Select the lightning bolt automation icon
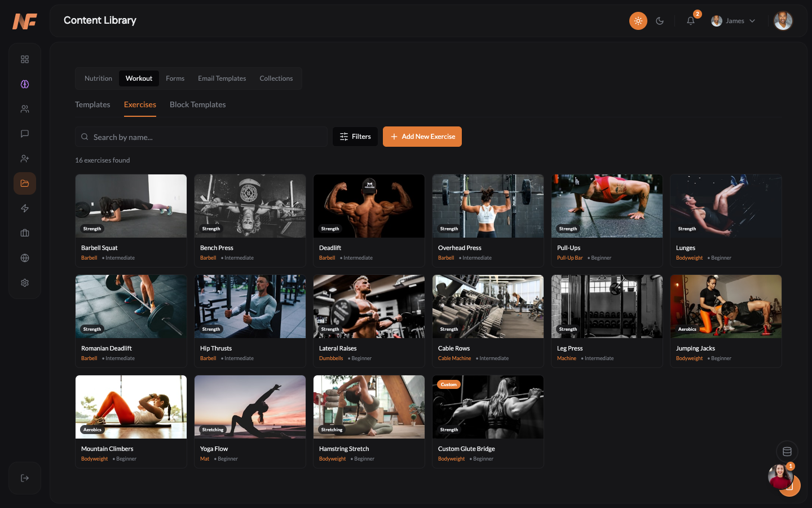 tap(25, 208)
